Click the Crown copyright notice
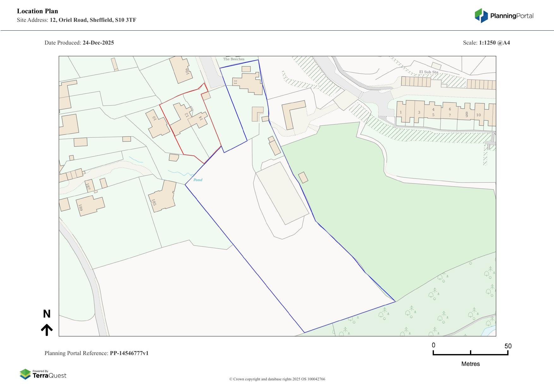Viewport: 554px width, 392px height. tap(277, 379)
